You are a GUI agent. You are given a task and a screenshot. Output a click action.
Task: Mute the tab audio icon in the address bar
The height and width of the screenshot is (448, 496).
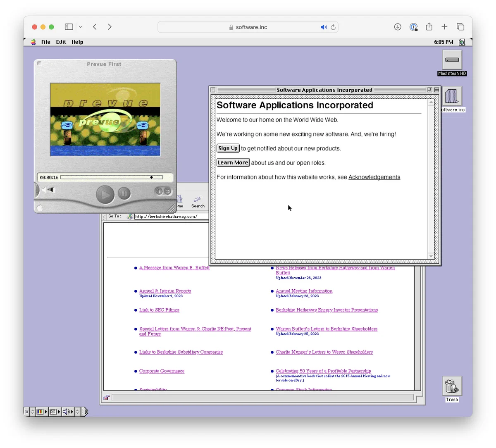point(323,27)
